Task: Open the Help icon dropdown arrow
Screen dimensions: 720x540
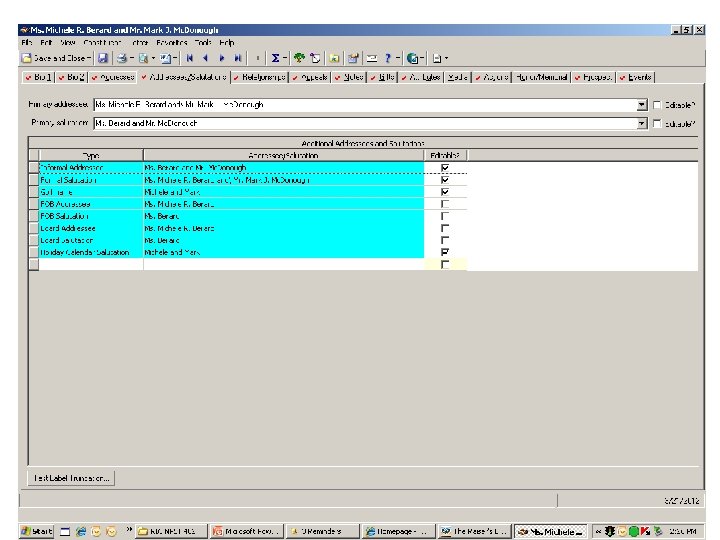Action: pos(398,58)
